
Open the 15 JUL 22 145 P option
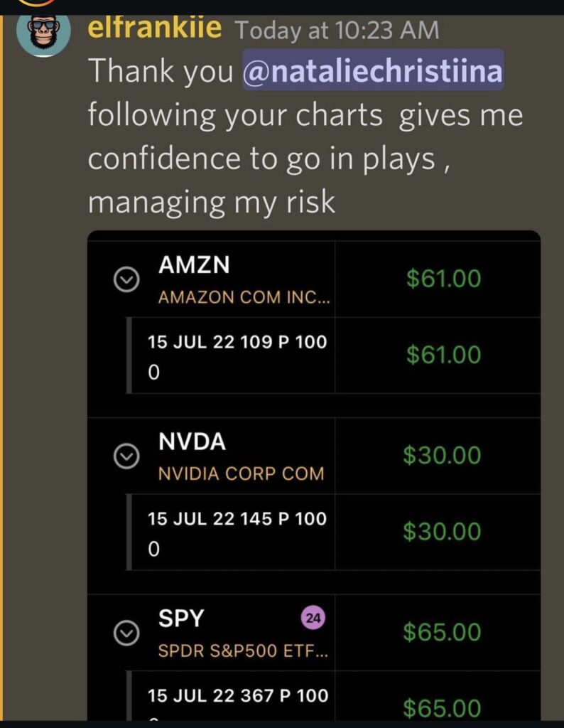tap(237, 518)
